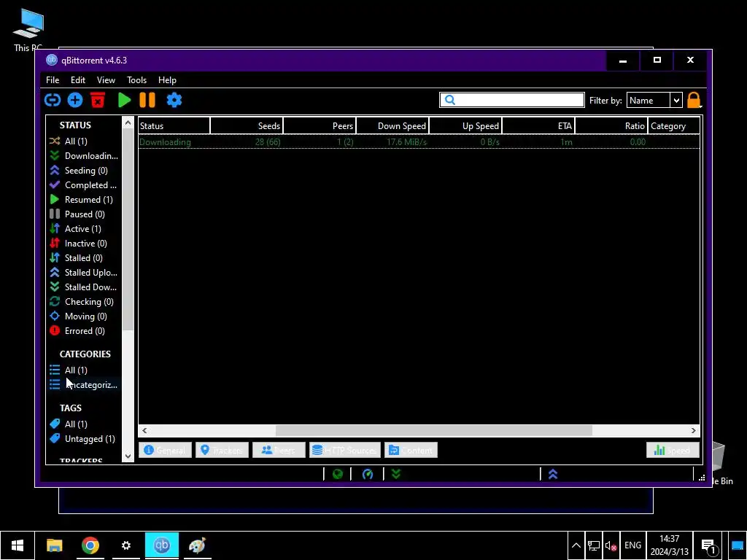Click the orange lock UI icon

[694, 100]
